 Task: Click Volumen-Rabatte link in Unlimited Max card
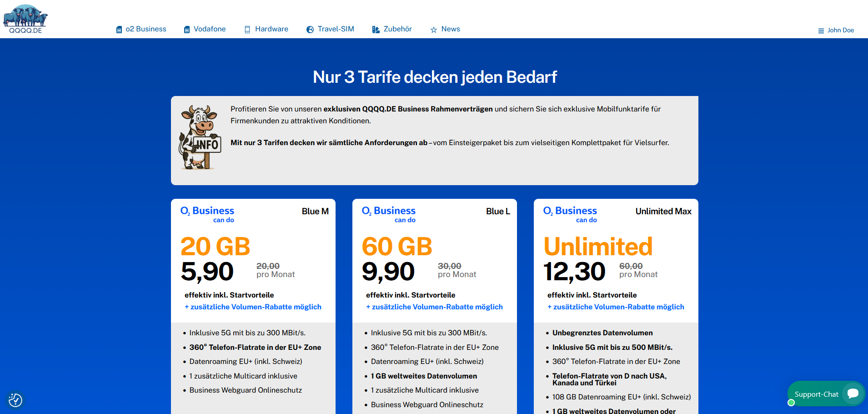point(616,307)
